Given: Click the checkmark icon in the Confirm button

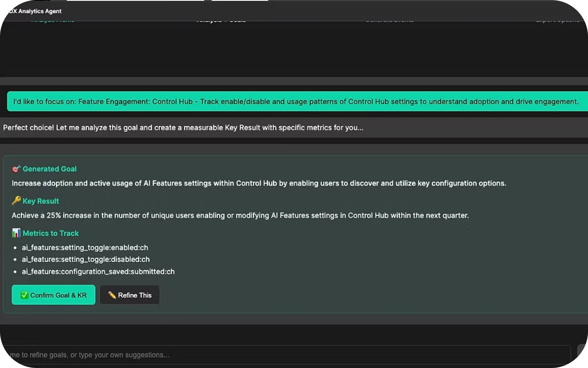Looking at the screenshot, I should click(24, 295).
